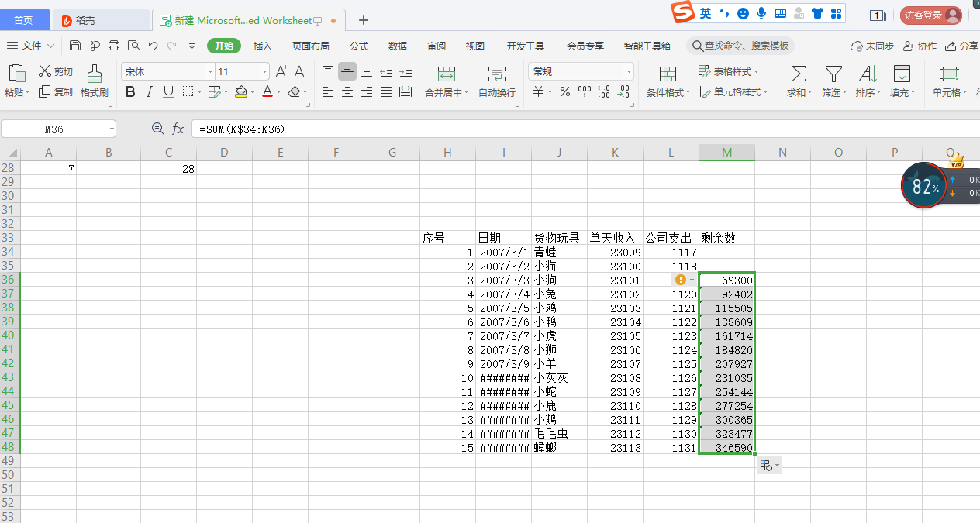Click the Fill (填充) icon
This screenshot has width=980, height=523.
[902, 74]
